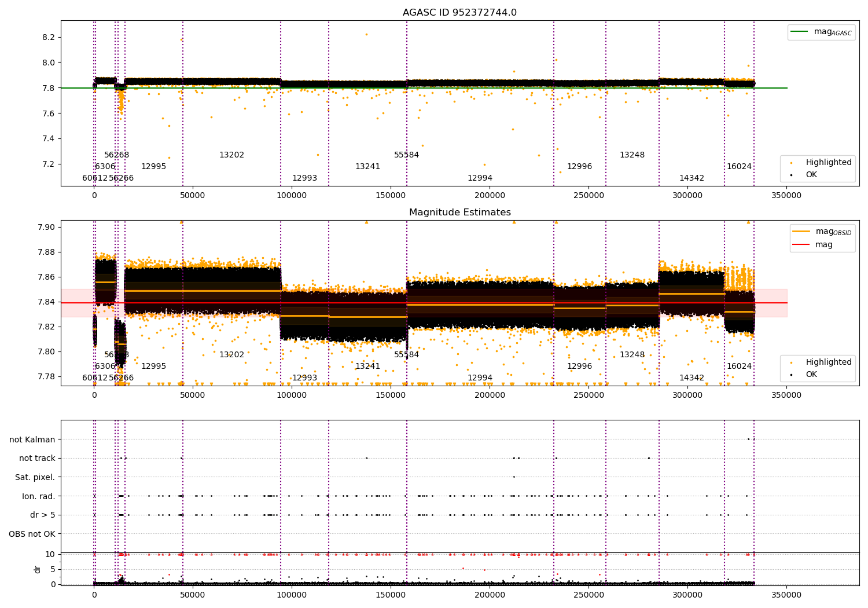868x608 pixels.
Task: Click the mag OBSID legend entry in middle plot
Action: [x=822, y=232]
